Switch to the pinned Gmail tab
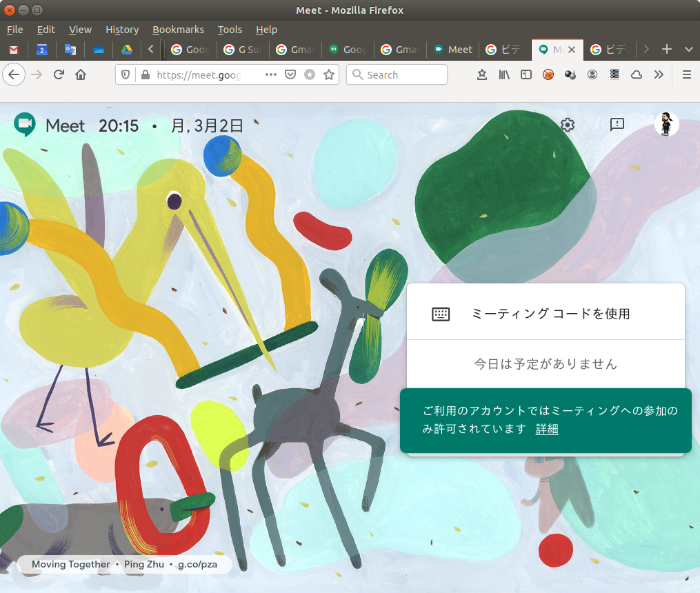 pyautogui.click(x=14, y=50)
